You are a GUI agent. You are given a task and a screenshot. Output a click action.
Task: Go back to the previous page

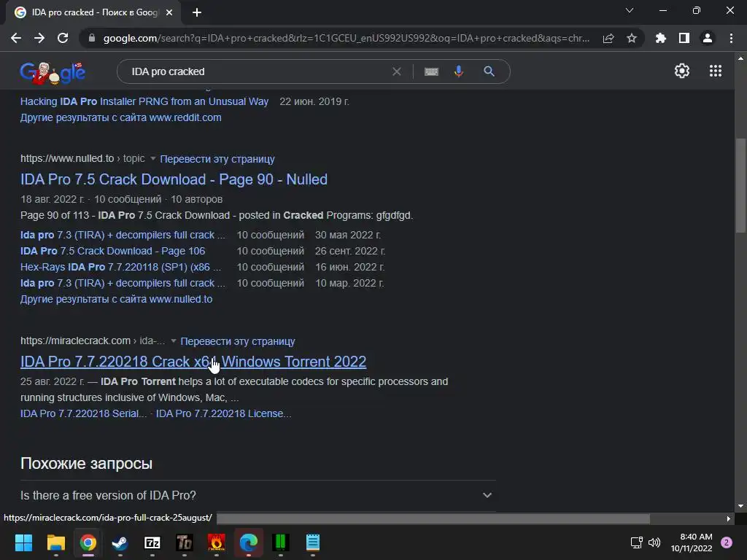(16, 38)
